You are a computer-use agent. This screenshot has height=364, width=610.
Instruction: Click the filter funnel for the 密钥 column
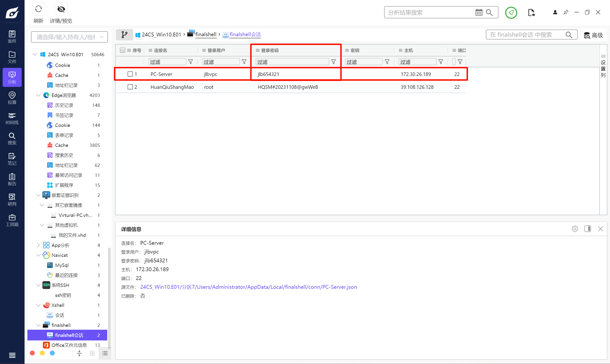[387, 62]
